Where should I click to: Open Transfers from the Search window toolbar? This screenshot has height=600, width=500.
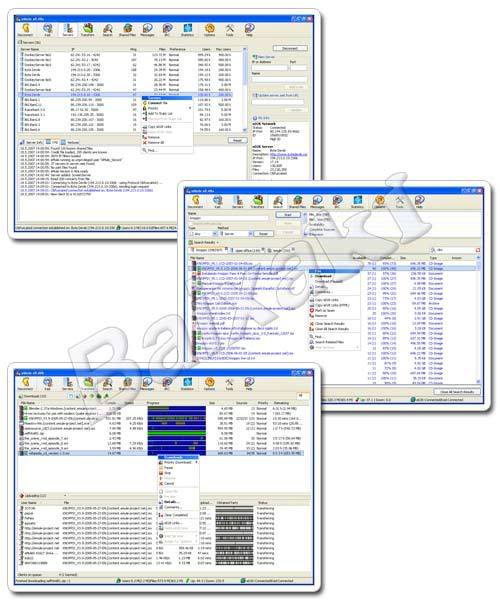tap(257, 202)
